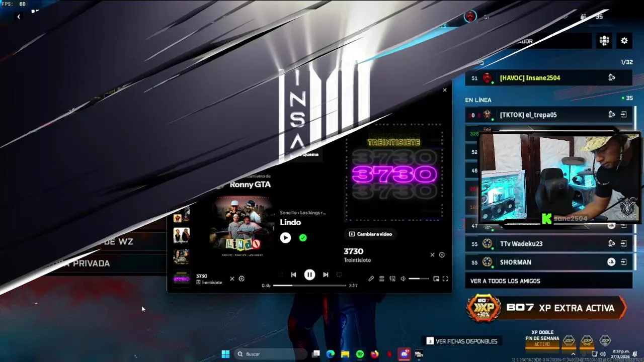Select the [HAVOC] Insane2504 player row
Screen dimensions: 644x362
point(548,78)
